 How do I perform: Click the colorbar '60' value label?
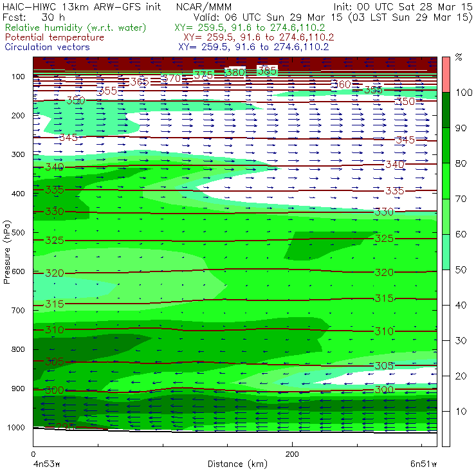pyautogui.click(x=461, y=234)
